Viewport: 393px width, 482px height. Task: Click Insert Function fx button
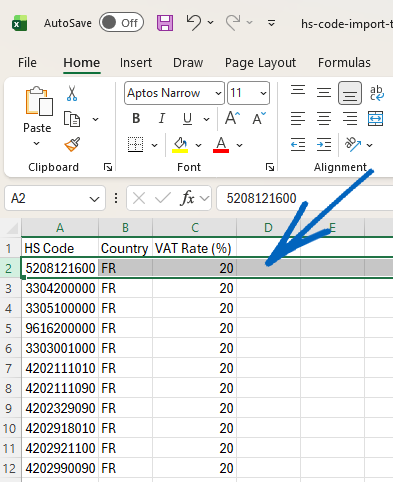click(x=188, y=199)
